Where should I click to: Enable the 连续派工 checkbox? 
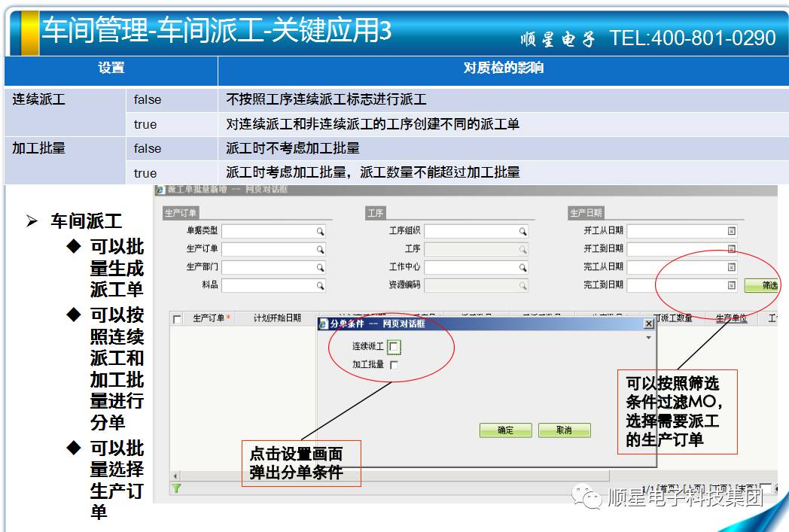pos(394,347)
